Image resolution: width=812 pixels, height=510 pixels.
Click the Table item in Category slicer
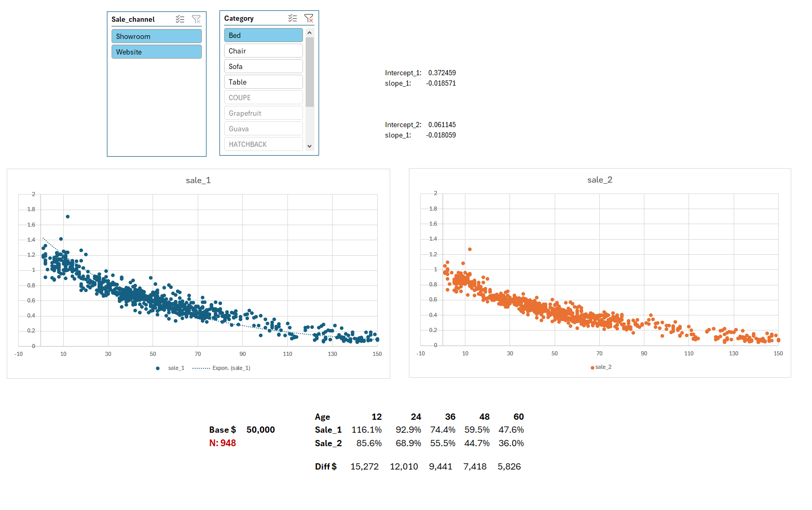point(263,81)
